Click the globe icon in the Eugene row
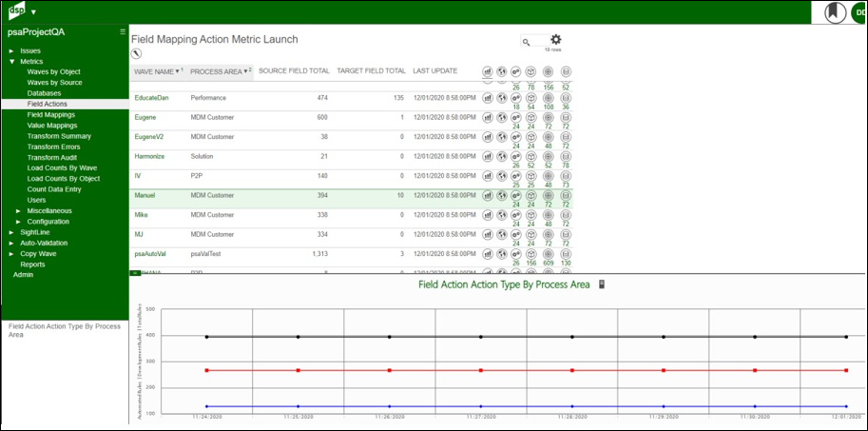The image size is (868, 431). [x=502, y=117]
